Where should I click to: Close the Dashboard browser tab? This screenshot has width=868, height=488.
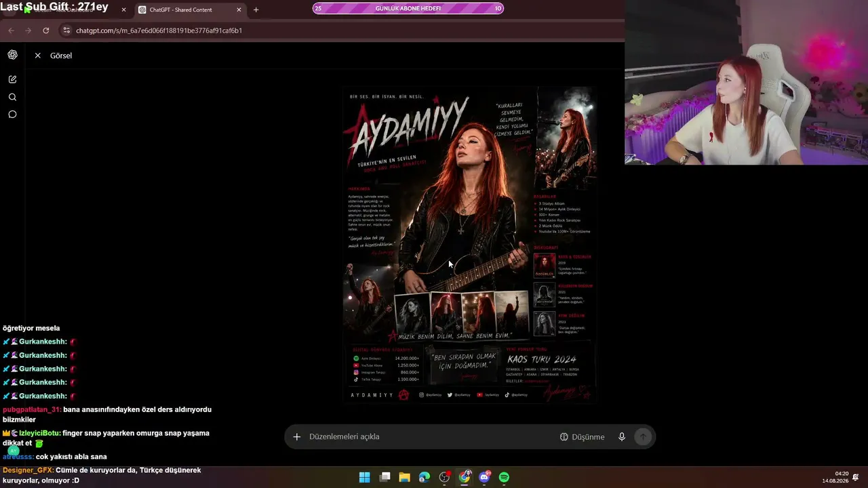123,9
